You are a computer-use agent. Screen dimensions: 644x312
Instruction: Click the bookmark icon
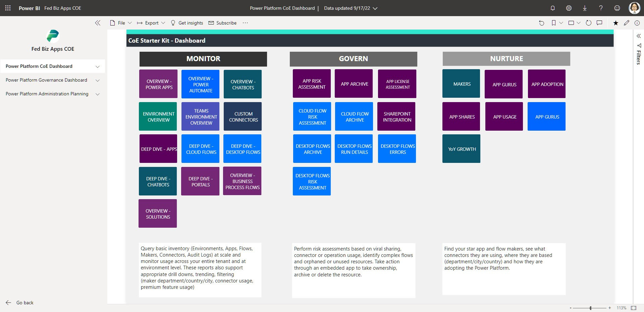tap(553, 23)
